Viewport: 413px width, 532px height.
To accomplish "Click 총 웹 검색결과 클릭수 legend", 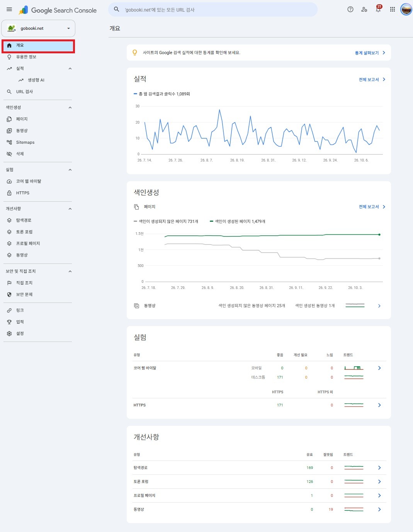I will pos(162,94).
